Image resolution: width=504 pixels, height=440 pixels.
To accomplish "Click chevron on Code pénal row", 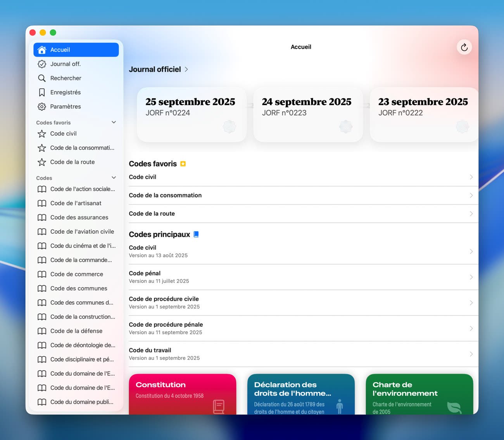I will [x=471, y=277].
